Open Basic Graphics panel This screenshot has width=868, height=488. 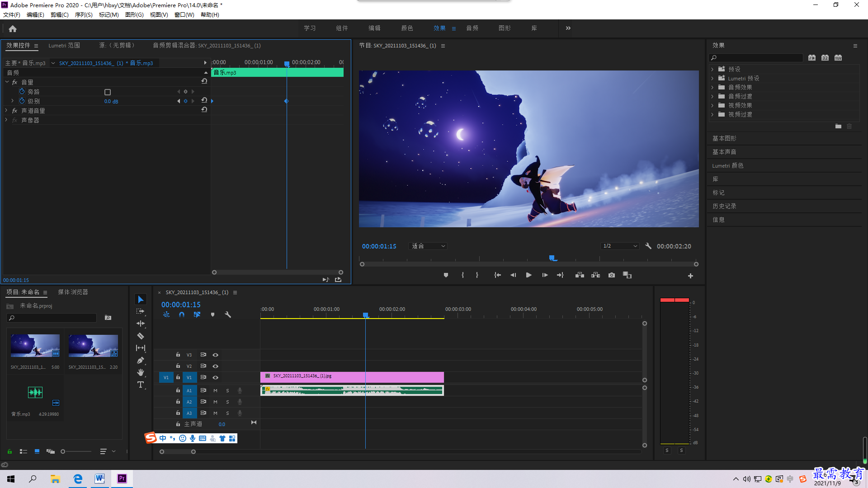coord(724,138)
